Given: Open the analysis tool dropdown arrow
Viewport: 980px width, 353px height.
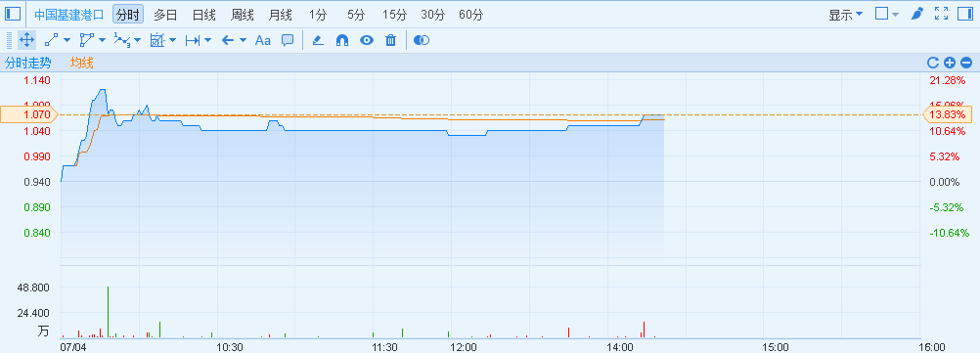Looking at the screenshot, I should tap(172, 41).
